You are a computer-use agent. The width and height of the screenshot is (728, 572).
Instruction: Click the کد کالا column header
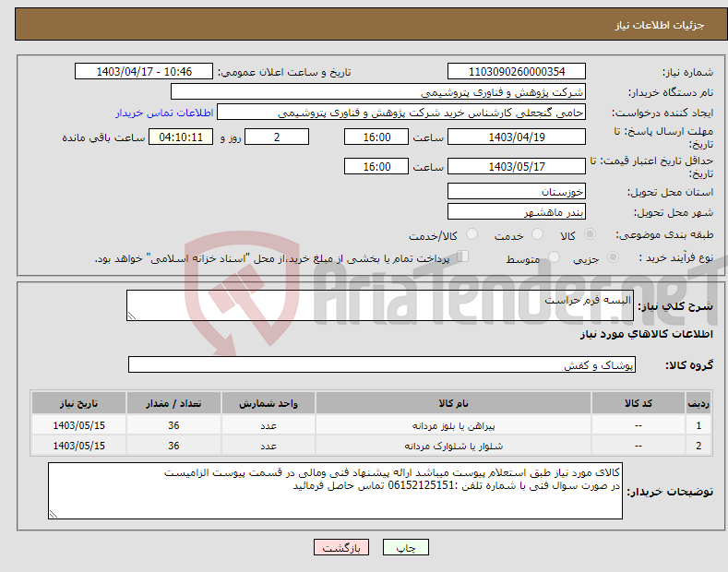tap(638, 403)
